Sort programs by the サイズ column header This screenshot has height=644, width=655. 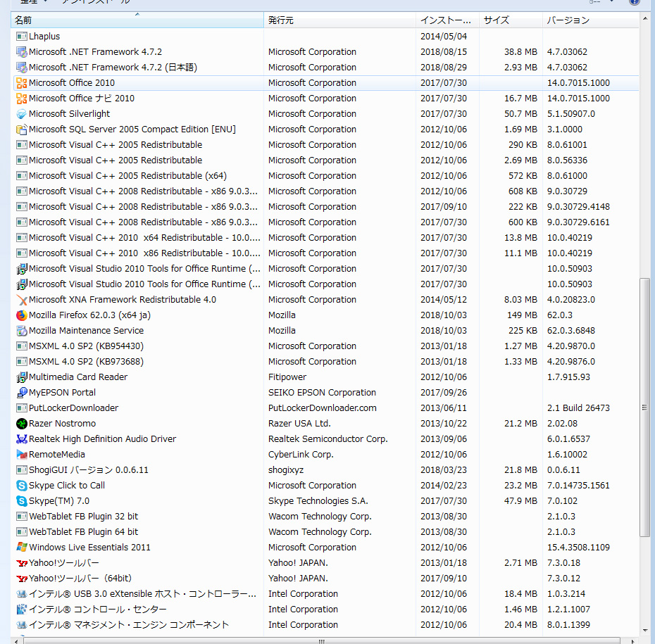pyautogui.click(x=511, y=20)
